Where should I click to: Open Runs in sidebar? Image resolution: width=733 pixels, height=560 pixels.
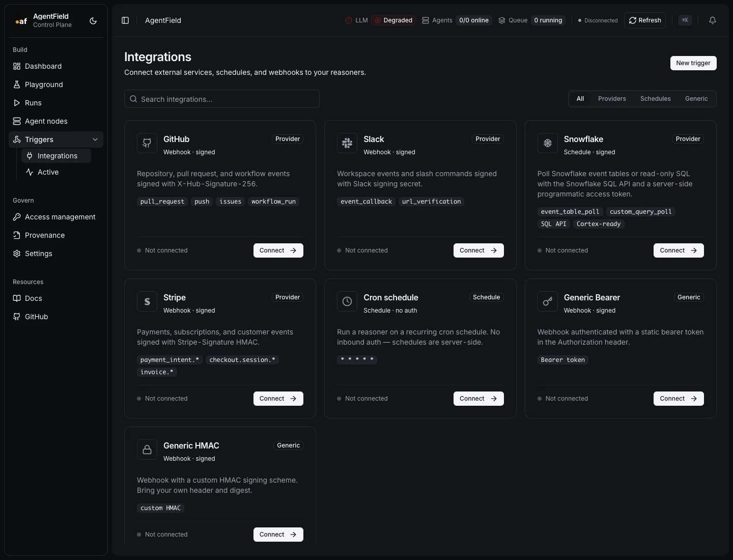[x=56, y=103]
